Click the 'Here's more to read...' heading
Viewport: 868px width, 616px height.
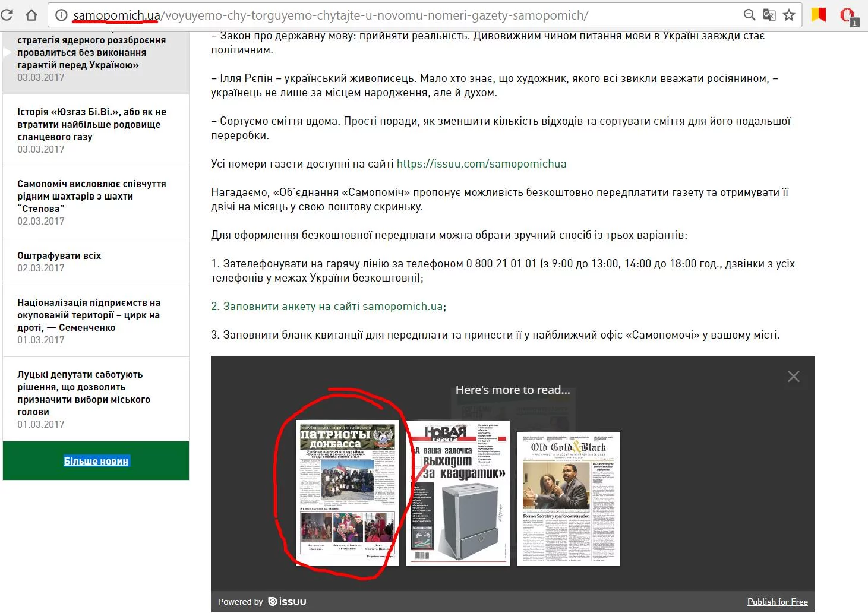coord(513,390)
